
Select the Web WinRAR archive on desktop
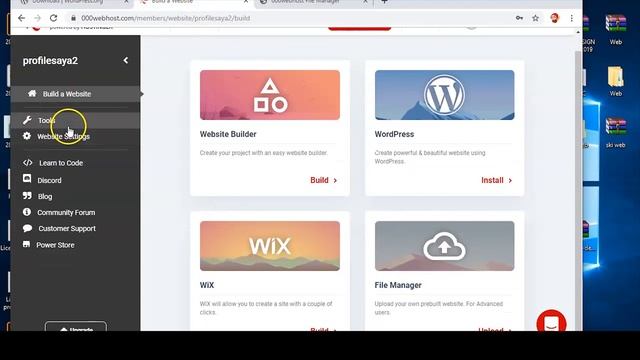click(x=616, y=29)
